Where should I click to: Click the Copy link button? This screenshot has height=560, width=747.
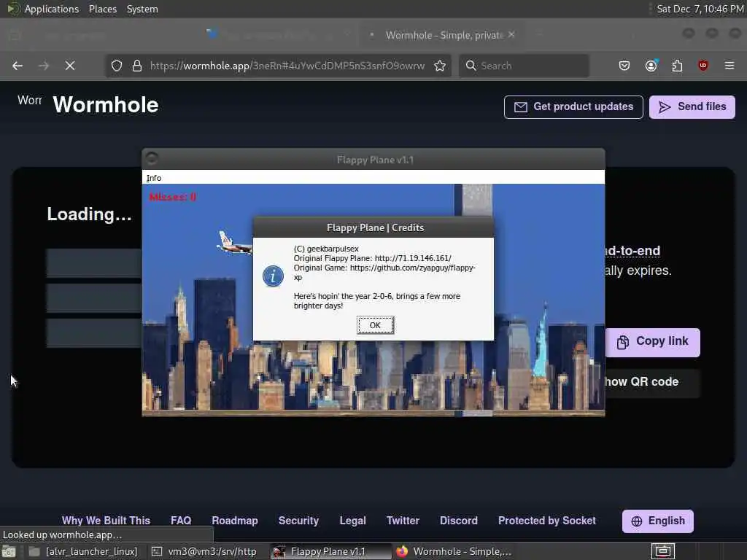pos(653,341)
